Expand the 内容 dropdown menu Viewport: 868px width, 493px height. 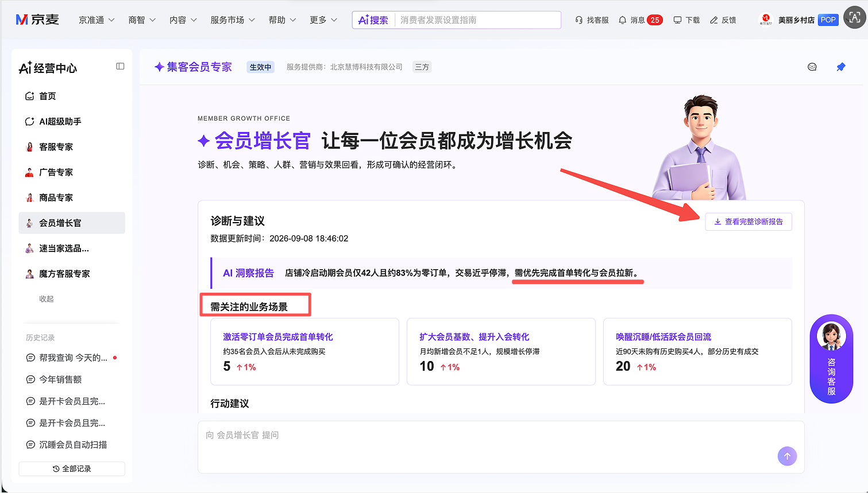183,20
